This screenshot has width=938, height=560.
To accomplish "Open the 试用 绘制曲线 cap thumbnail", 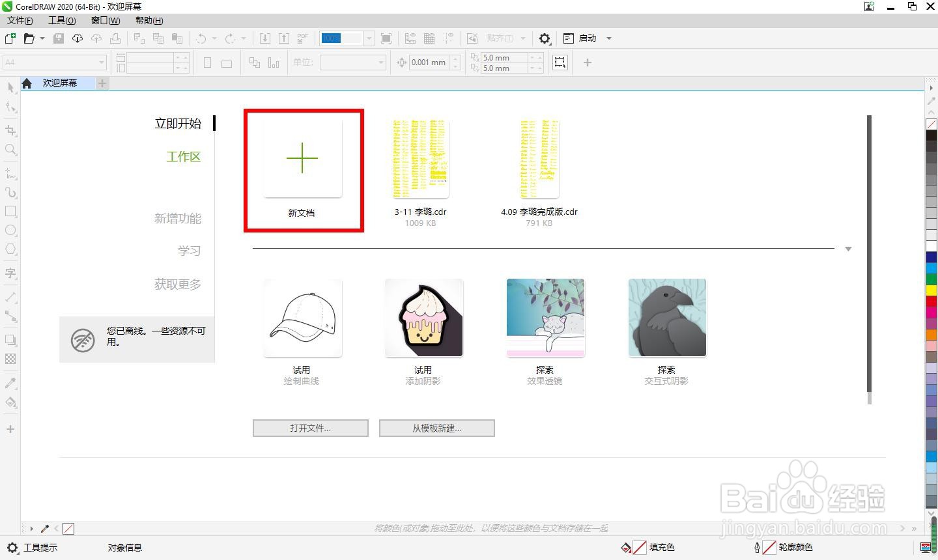I will tap(303, 318).
